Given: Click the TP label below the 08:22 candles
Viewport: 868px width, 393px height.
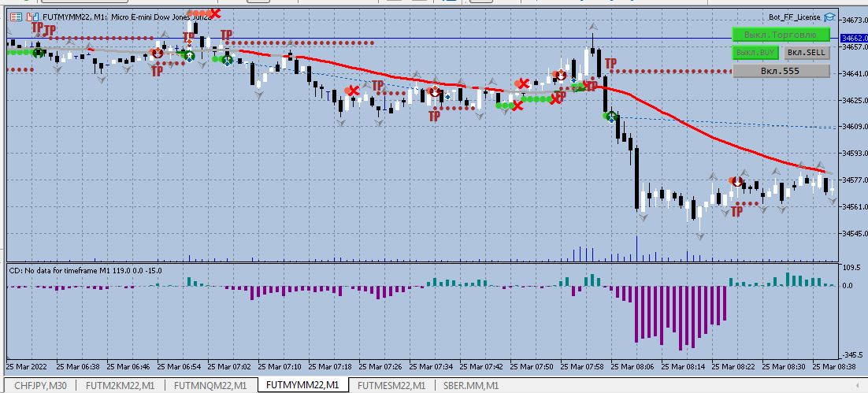Looking at the screenshot, I should pos(736,211).
